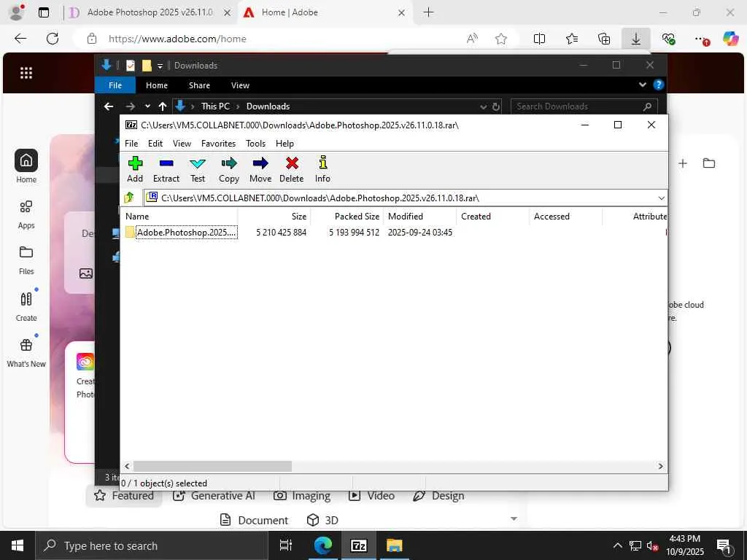747x560 pixels.
Task: Open What's New in Adobe sidebar
Action: pos(26,353)
